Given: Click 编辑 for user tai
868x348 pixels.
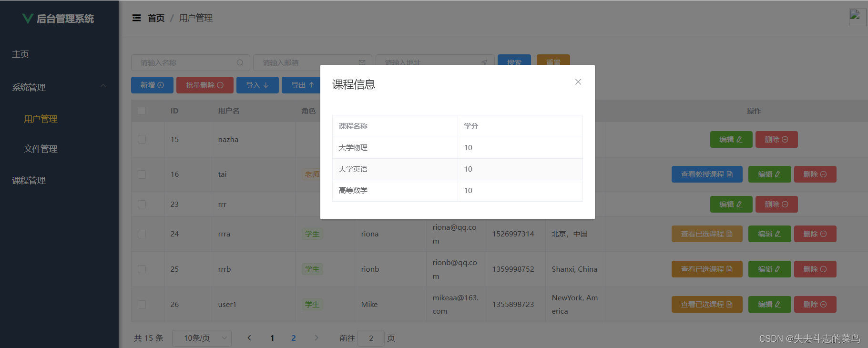Looking at the screenshot, I should (769, 174).
